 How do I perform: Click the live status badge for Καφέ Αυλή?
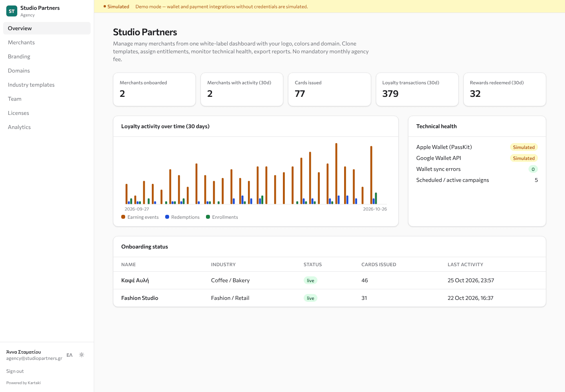coord(310,280)
